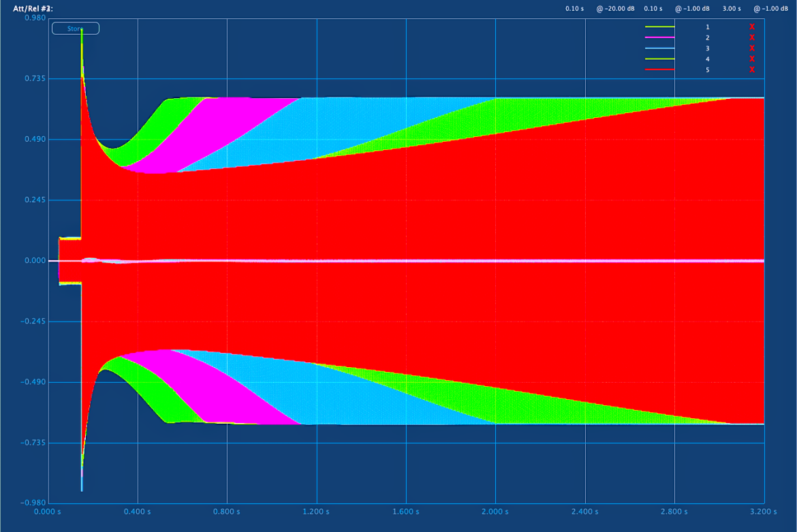
Task: Click the "0.980" y-axis label
Action: coord(35,18)
